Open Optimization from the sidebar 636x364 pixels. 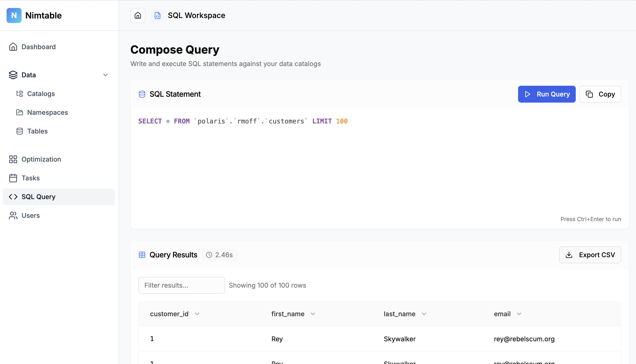point(41,159)
